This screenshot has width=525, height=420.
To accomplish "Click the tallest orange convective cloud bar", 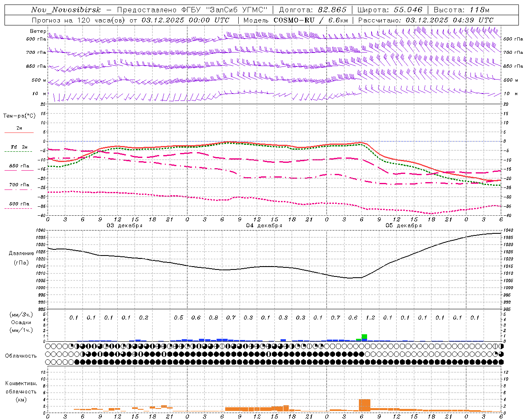I will [x=365, y=405].
